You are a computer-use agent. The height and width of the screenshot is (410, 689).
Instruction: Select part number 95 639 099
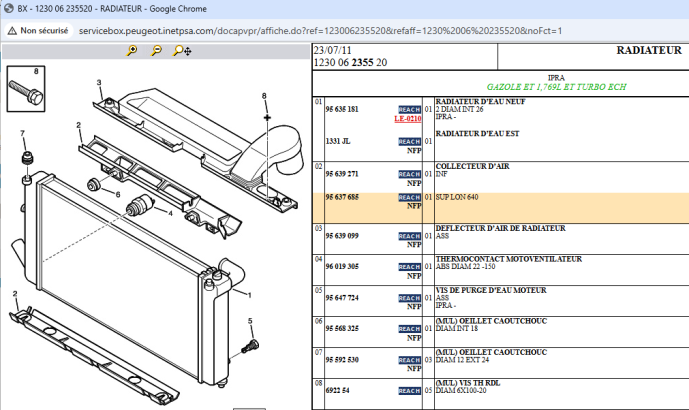(342, 236)
